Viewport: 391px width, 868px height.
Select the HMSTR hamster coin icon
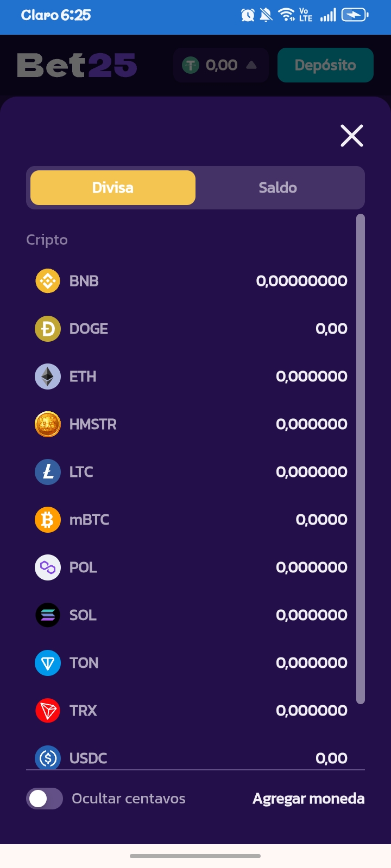[x=48, y=424]
